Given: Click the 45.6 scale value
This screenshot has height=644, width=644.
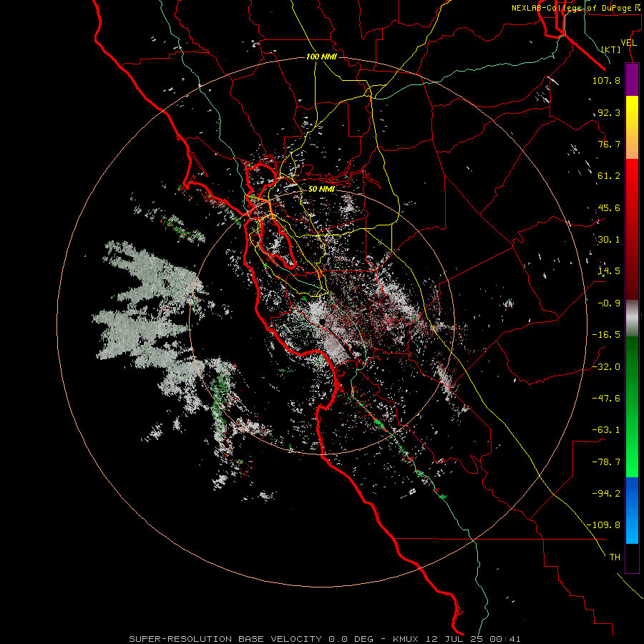Looking at the screenshot, I should coord(609,208).
